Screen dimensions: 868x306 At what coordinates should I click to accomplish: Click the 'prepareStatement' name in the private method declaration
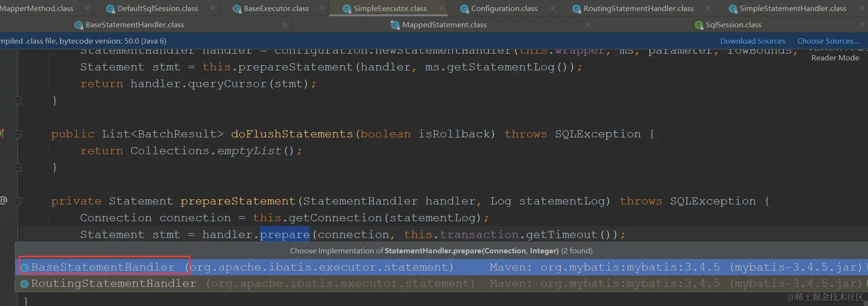[x=238, y=201]
